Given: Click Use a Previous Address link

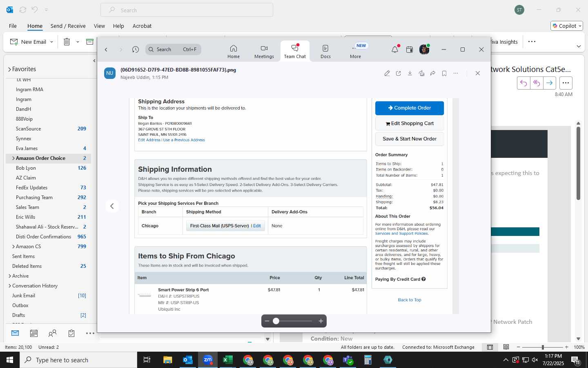Looking at the screenshot, I should coord(184,140).
